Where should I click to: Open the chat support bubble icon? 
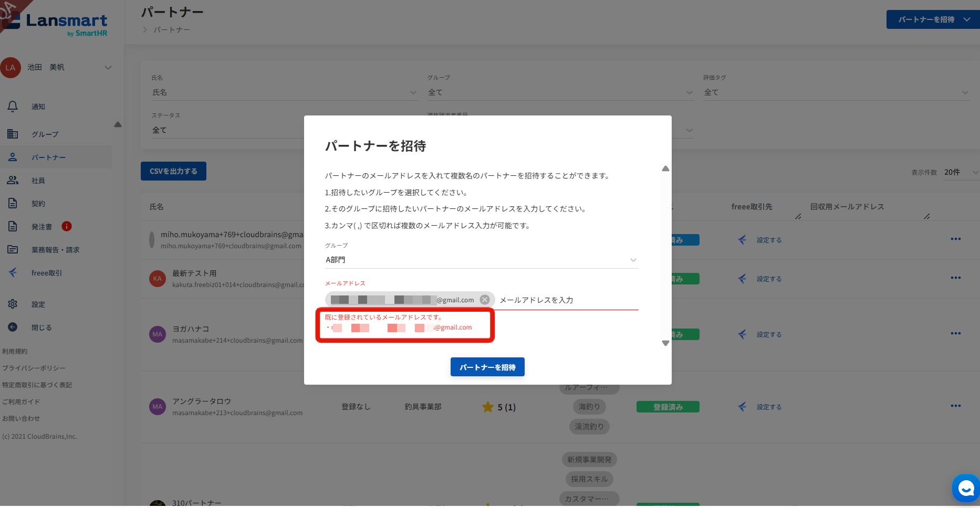(x=965, y=489)
